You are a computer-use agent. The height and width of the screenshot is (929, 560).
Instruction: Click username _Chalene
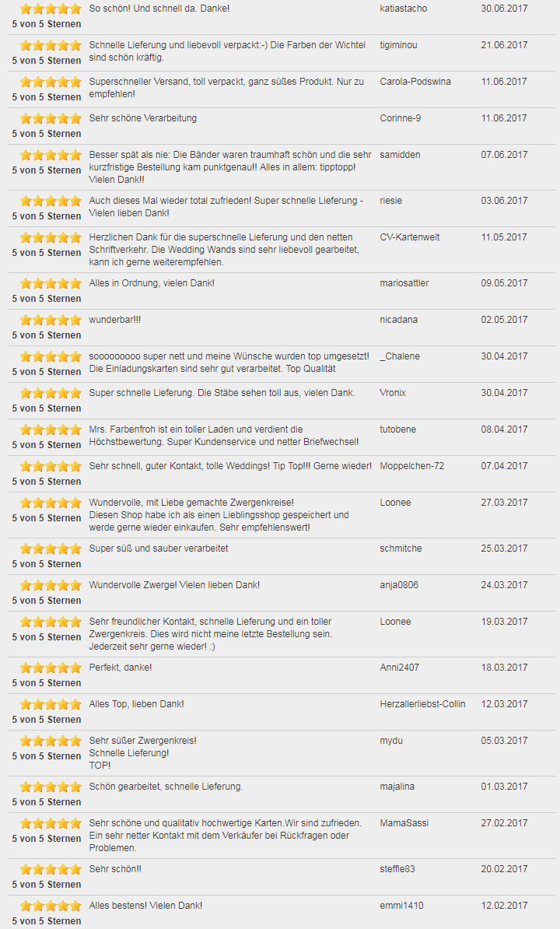point(400,356)
